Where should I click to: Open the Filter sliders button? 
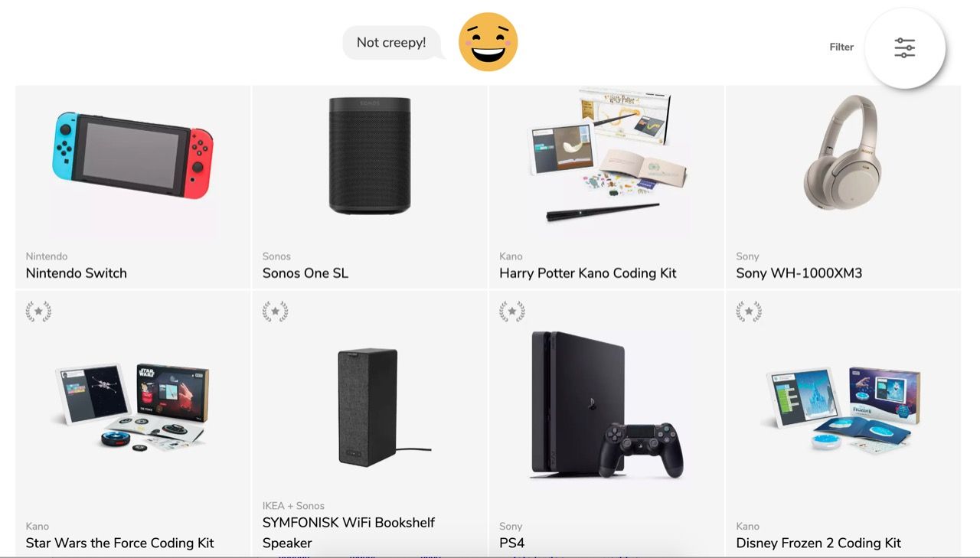coord(905,47)
